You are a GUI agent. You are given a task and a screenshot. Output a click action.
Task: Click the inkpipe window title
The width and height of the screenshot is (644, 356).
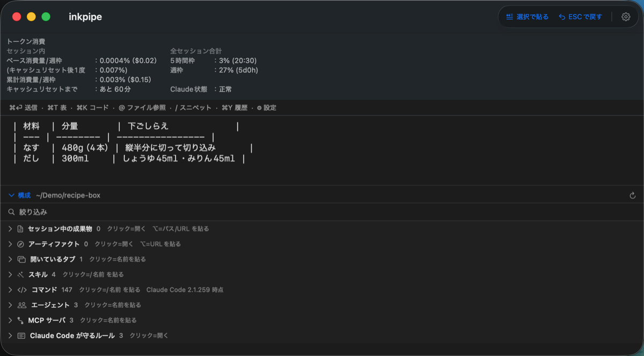[85, 17]
